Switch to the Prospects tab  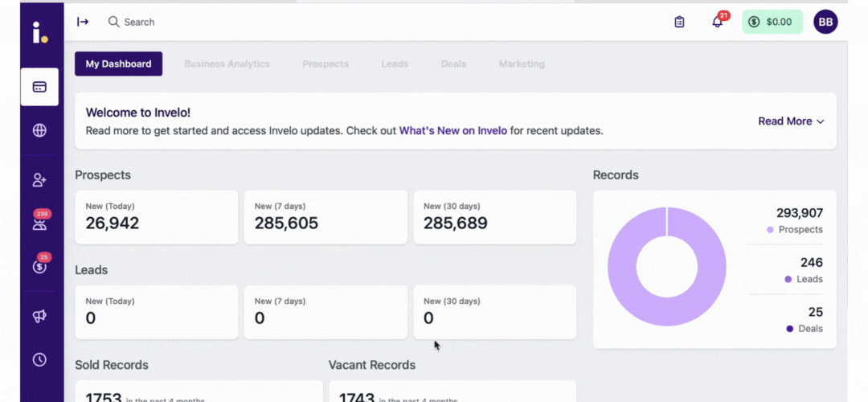point(325,64)
